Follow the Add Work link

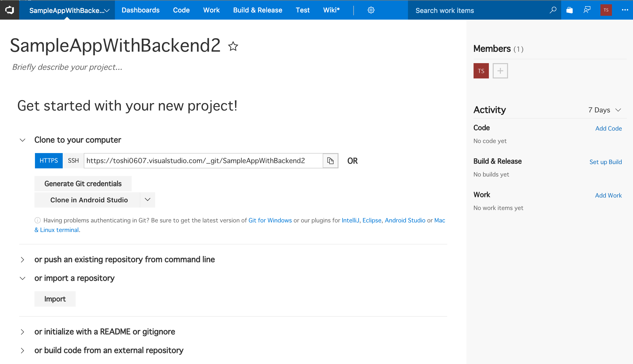coord(608,195)
